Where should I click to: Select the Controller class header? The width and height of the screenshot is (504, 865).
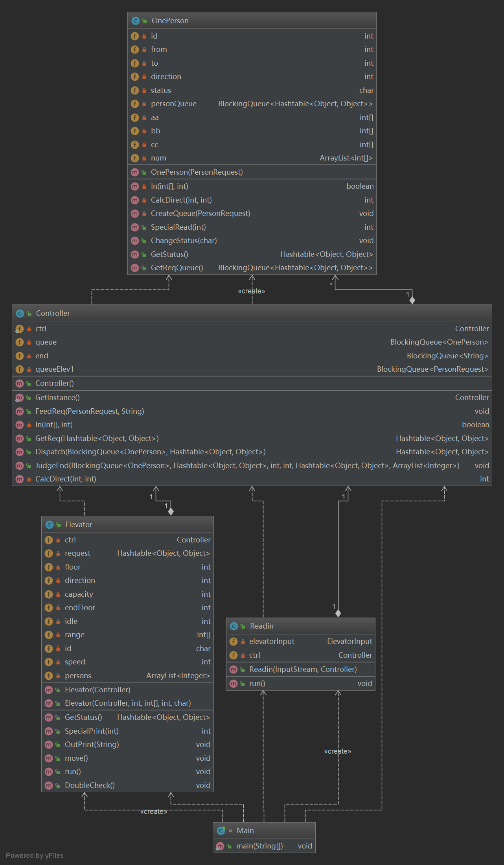(x=252, y=313)
